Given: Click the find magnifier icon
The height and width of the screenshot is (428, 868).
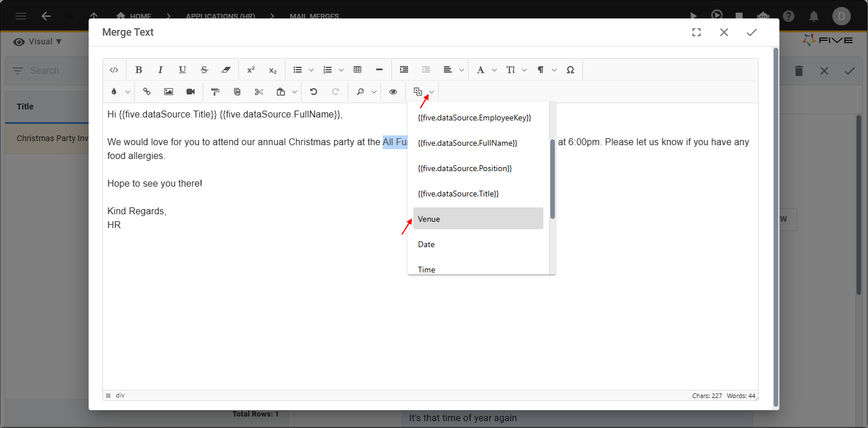Looking at the screenshot, I should 360,92.
